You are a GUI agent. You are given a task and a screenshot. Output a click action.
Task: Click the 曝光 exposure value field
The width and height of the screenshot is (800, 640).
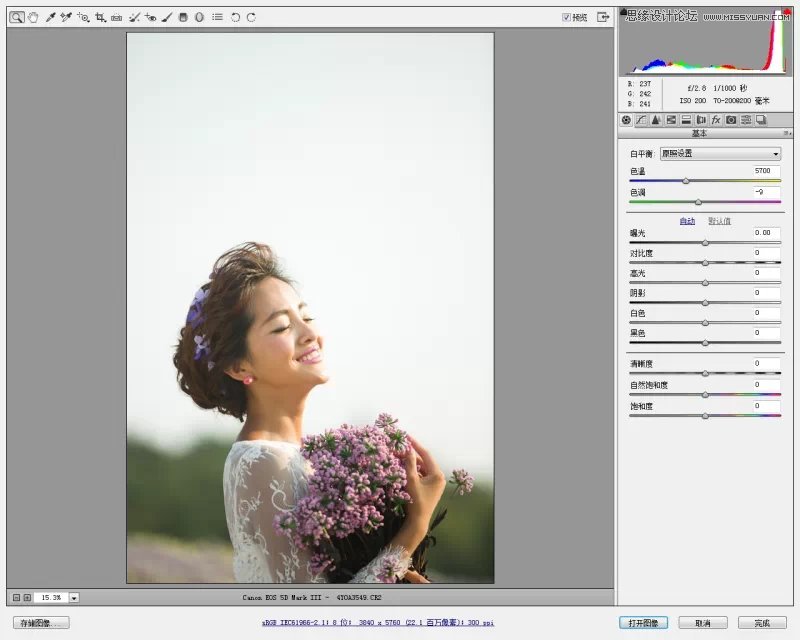[767, 233]
